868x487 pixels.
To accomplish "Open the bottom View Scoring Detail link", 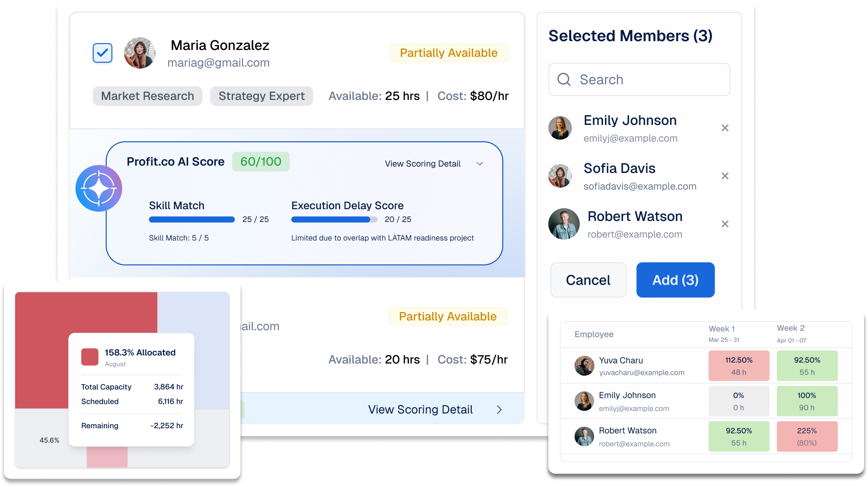I will (x=420, y=410).
